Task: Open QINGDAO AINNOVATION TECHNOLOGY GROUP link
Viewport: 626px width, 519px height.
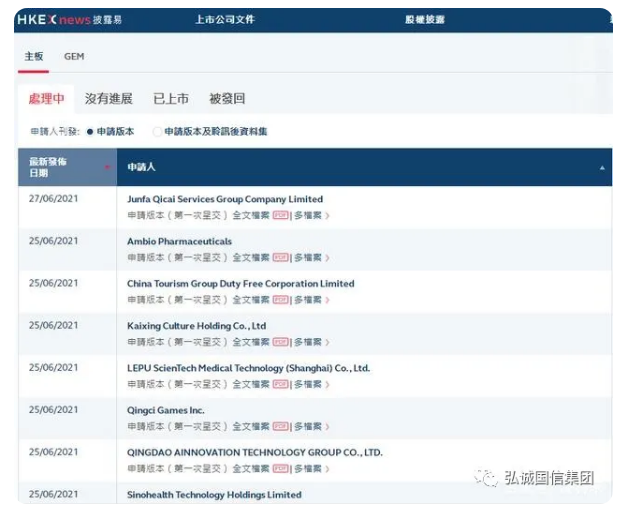Action: (x=255, y=453)
